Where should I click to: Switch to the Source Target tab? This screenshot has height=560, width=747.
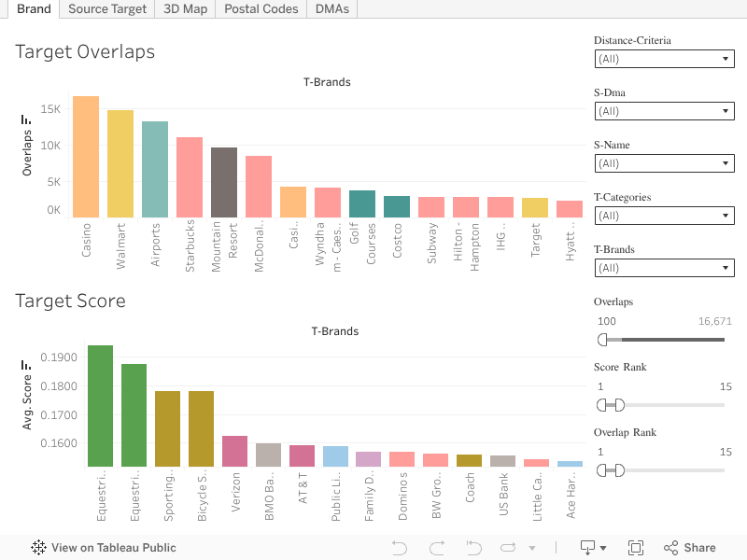(x=107, y=8)
